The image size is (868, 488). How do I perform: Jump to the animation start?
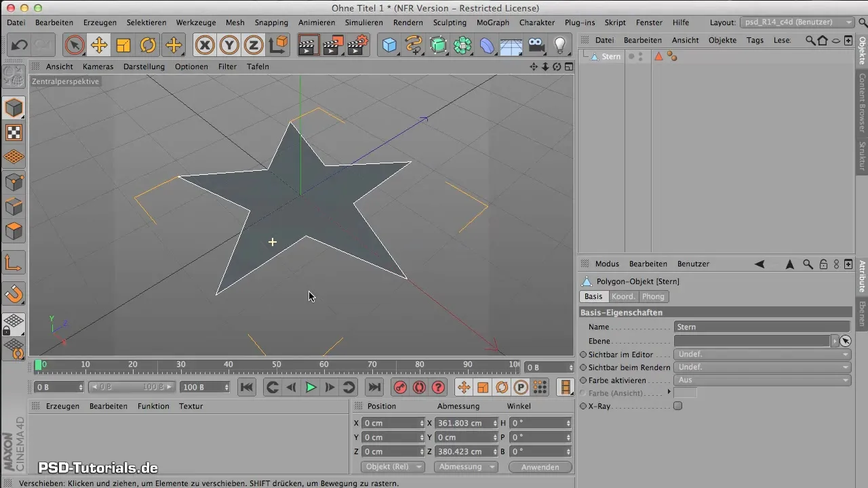tap(247, 387)
